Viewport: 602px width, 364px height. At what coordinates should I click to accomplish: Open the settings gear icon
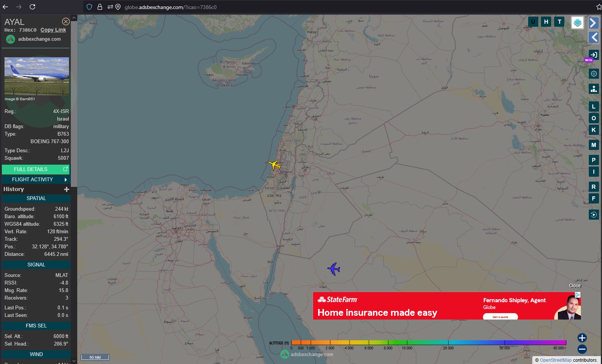coord(594,73)
